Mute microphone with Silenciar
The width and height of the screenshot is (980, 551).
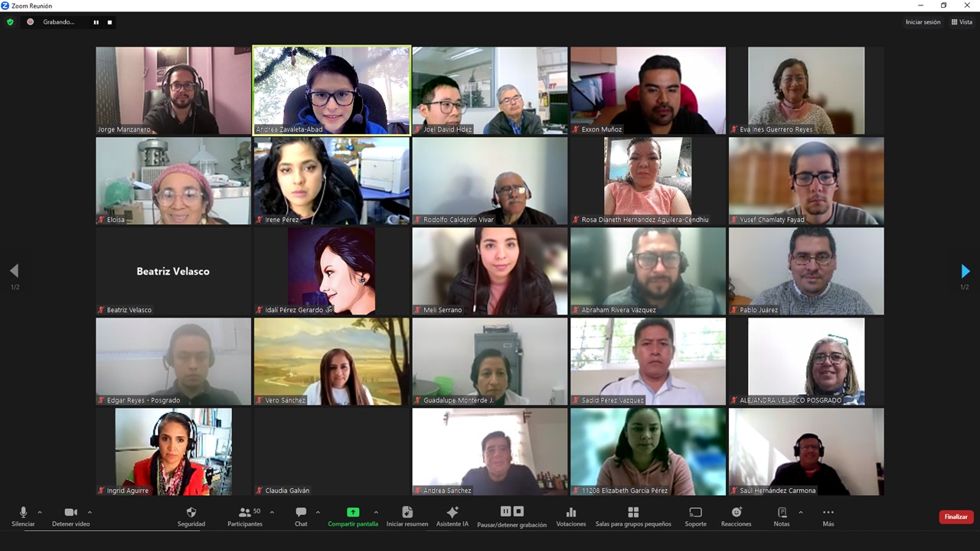[23, 513]
